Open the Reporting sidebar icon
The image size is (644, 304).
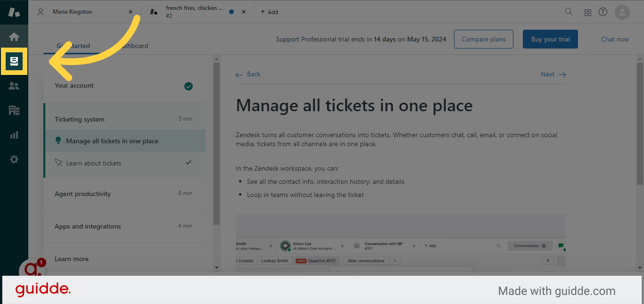14,135
